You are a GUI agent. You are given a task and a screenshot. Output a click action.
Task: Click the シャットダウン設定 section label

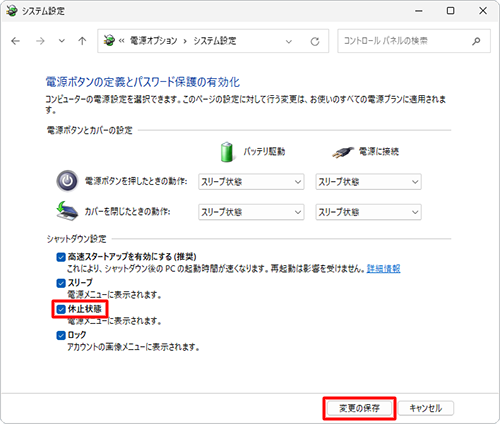(76, 239)
